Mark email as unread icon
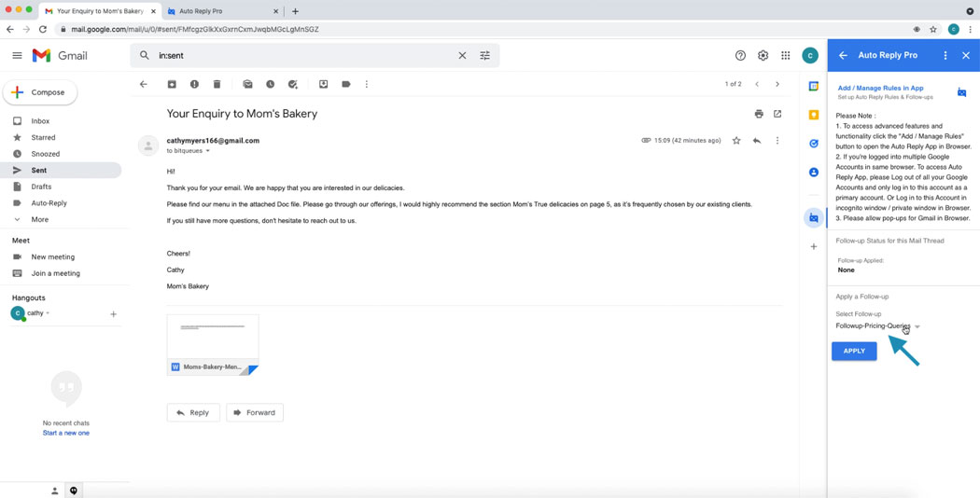 click(248, 84)
